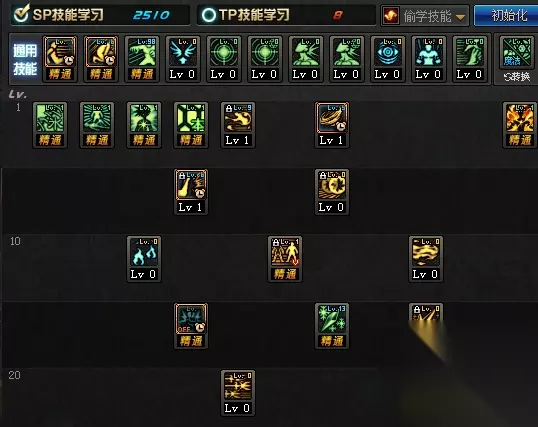The image size is (538, 427).
Task: Select the TP技能学习 radio option
Action: pyautogui.click(x=209, y=15)
